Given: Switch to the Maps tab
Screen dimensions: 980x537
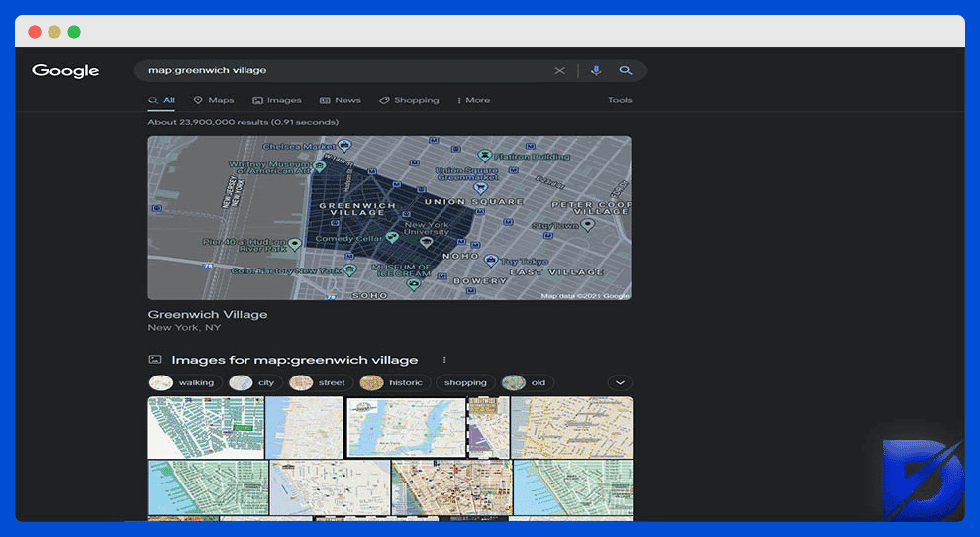Looking at the screenshot, I should 213,100.
